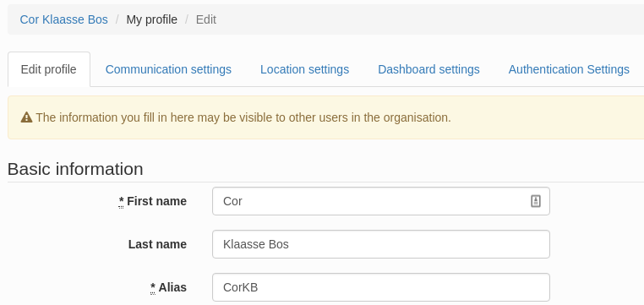This screenshot has width=644, height=305.
Task: Click into the Last name field
Action: coord(381,244)
